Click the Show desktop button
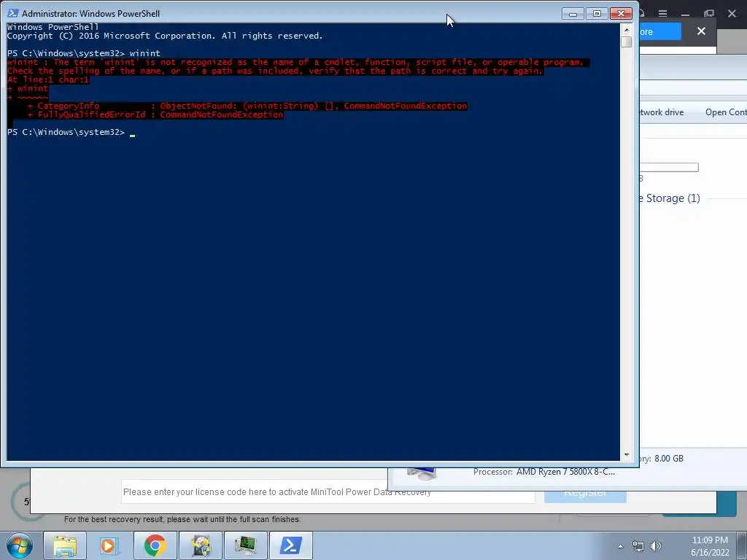This screenshot has width=747, height=560. [742, 545]
